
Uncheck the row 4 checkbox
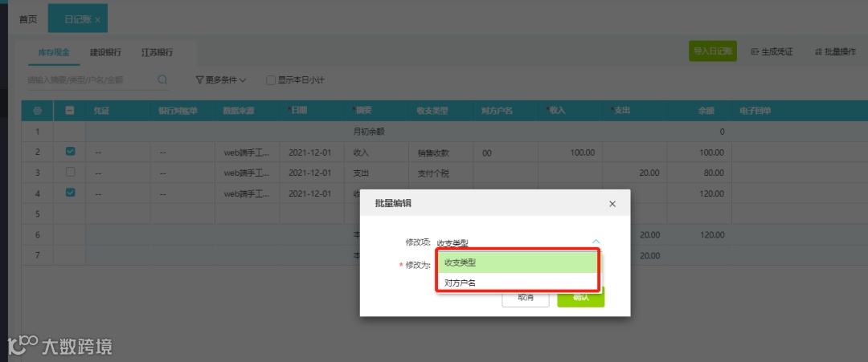70,193
